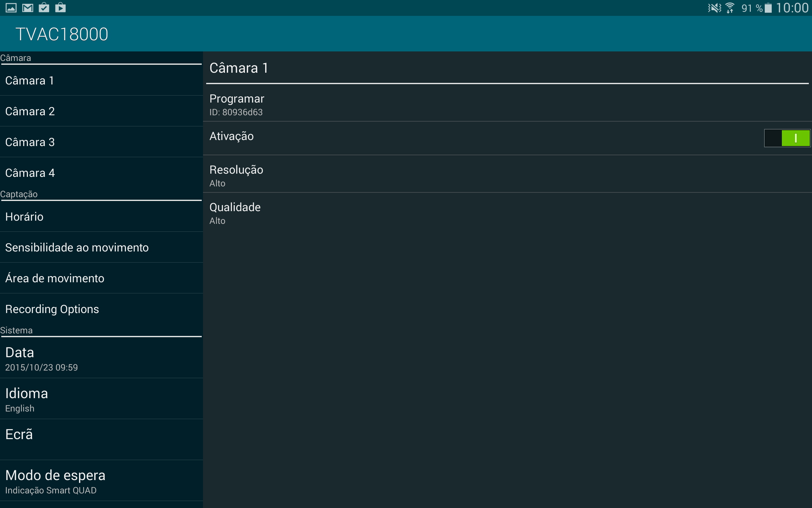Tap the Wi-Fi status icon

[730, 8]
